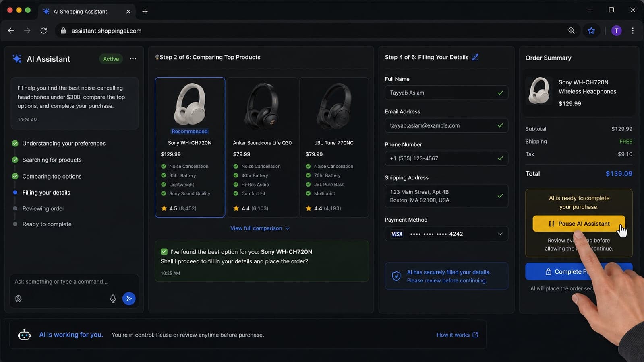Image resolution: width=644 pixels, height=362 pixels.
Task: Click the Email Address input field
Action: [446, 125]
